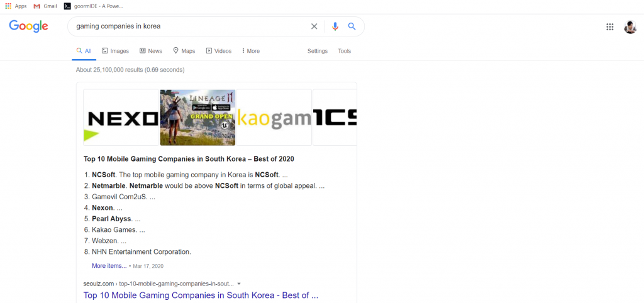This screenshot has width=644, height=303.
Task: Click list item Gamevil Com2uS
Action: coord(124,197)
